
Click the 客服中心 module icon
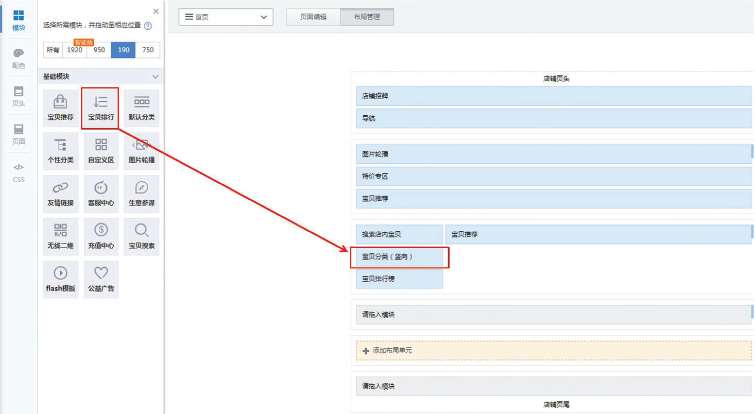[x=101, y=193]
